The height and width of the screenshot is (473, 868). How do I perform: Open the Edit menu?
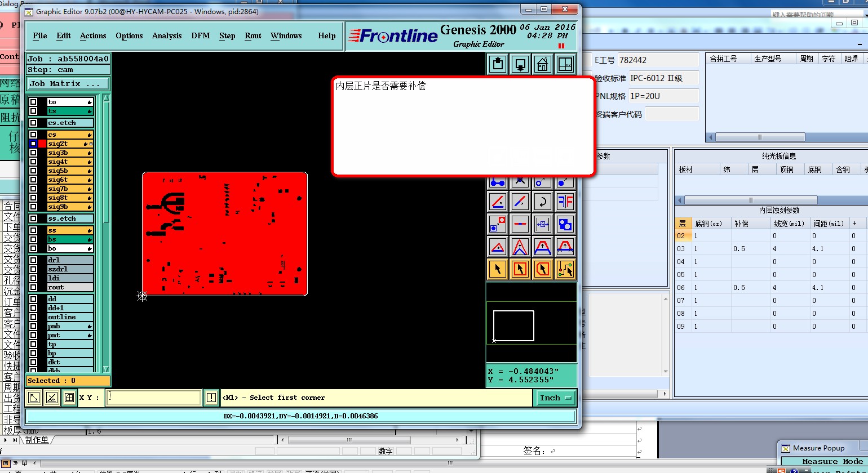pos(64,35)
